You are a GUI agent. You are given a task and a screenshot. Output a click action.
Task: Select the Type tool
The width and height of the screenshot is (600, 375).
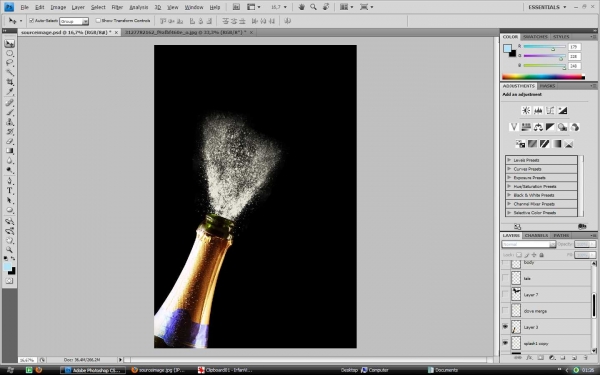(x=10, y=191)
